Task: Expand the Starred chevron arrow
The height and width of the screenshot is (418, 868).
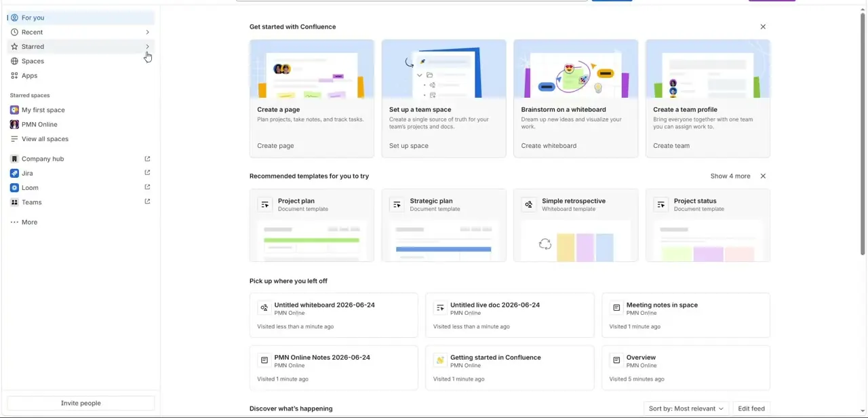Action: tap(147, 47)
